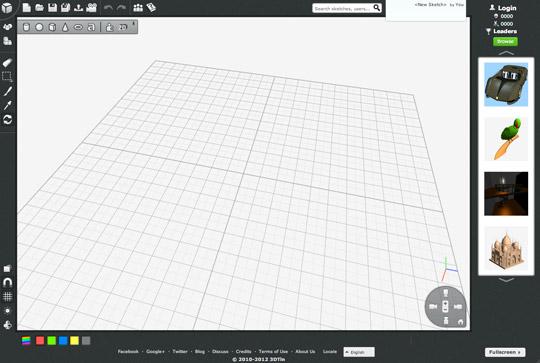Save the sketch with first floppy icon
Viewport: 540px width, 363px height.
52,7
